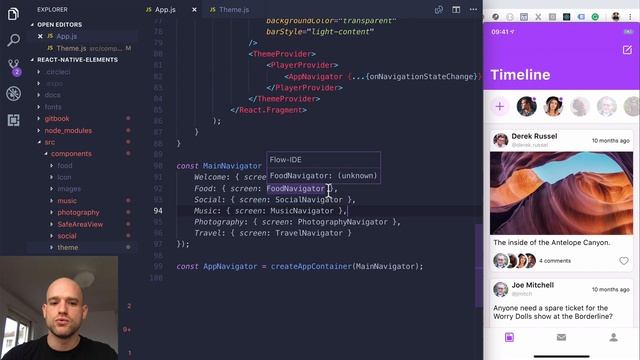Expand the node_modules folder
The width and height of the screenshot is (640, 360).
[x=68, y=131]
